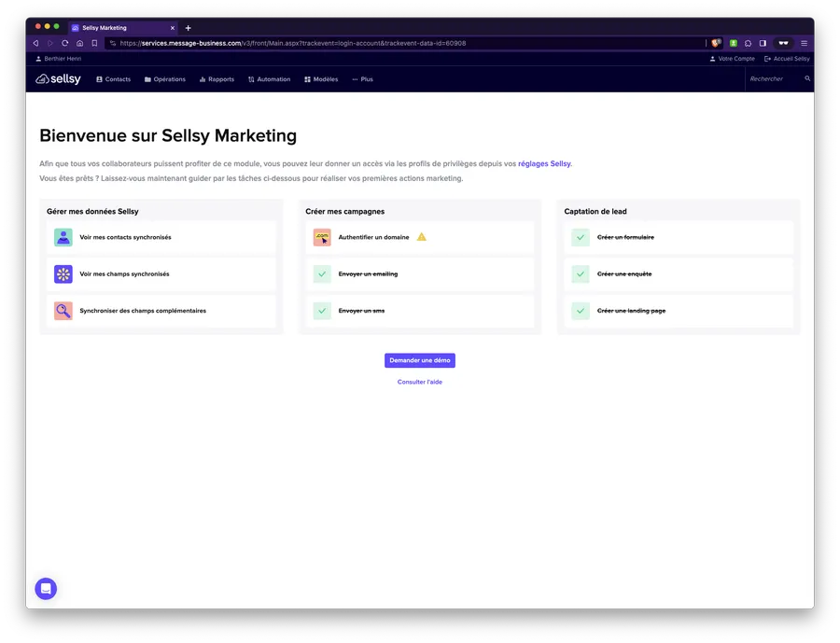Bookmark this page
Viewport: 840px width, 643px height.
tap(94, 43)
